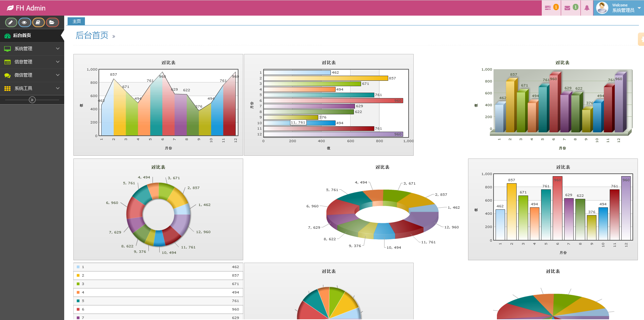Viewport: 644px width, 320px height.
Task: Select the 后台首页 sidebar item
Action: [32, 36]
